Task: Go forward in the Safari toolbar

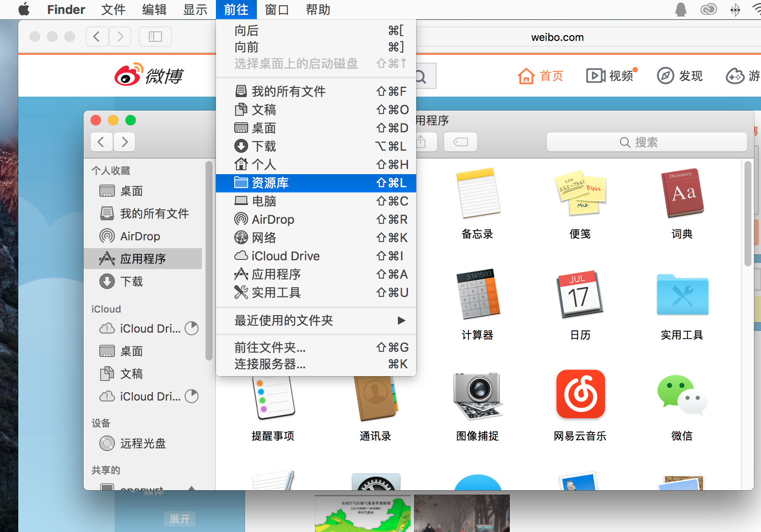Action: click(120, 37)
